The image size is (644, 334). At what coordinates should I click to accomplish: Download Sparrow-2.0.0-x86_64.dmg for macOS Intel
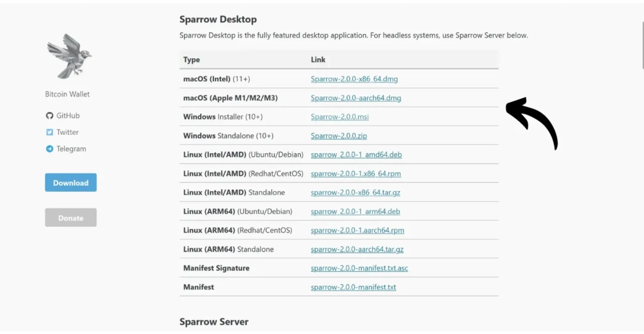click(x=354, y=79)
